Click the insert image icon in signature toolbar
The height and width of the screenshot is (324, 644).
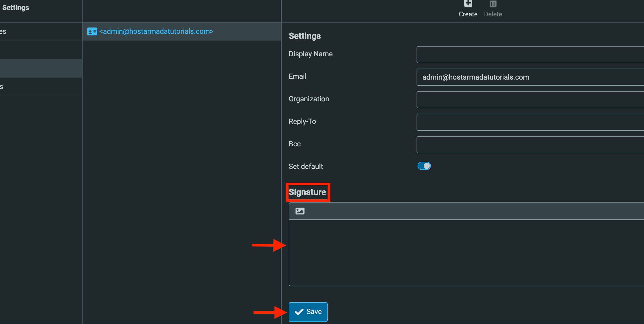pos(300,211)
